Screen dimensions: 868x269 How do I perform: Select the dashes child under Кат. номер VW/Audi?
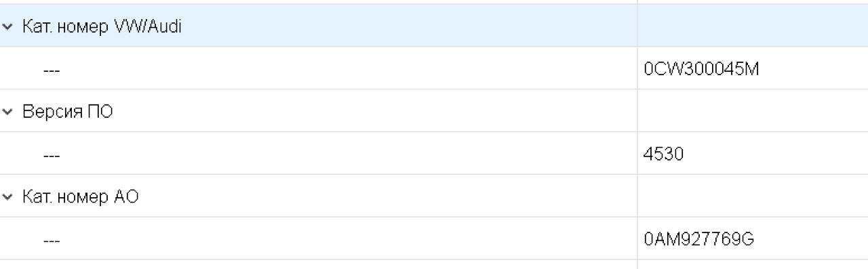click(52, 70)
